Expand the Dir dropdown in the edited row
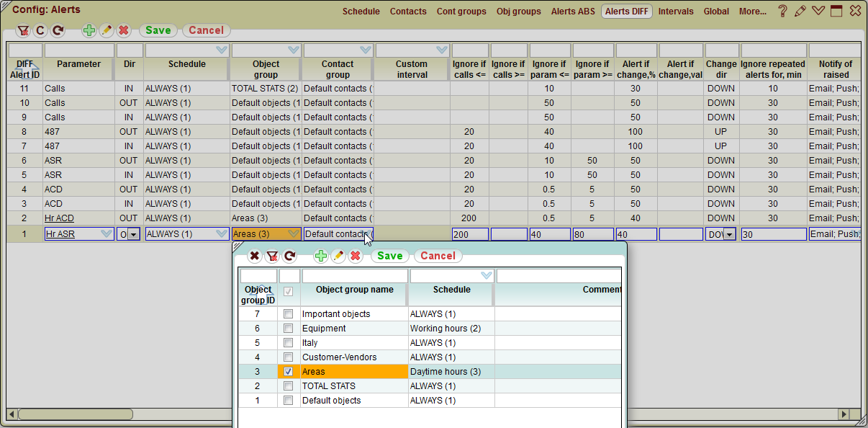The width and height of the screenshot is (868, 428). tap(134, 233)
